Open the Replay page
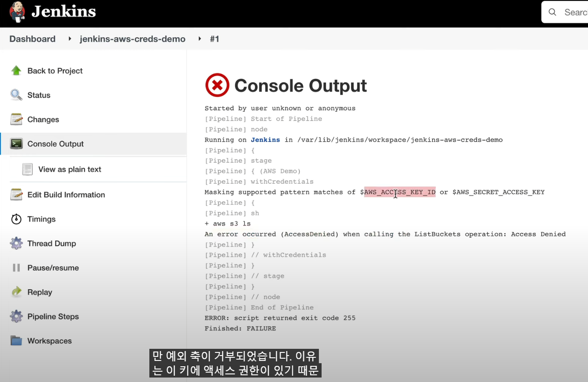588x382 pixels. tap(40, 292)
